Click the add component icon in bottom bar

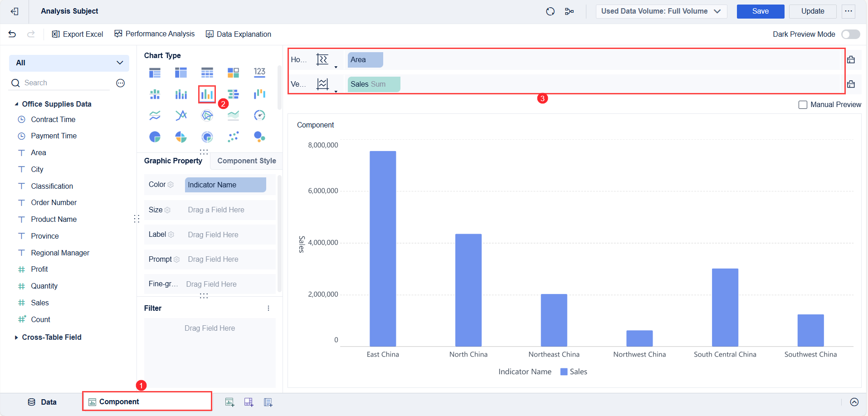pos(229,402)
